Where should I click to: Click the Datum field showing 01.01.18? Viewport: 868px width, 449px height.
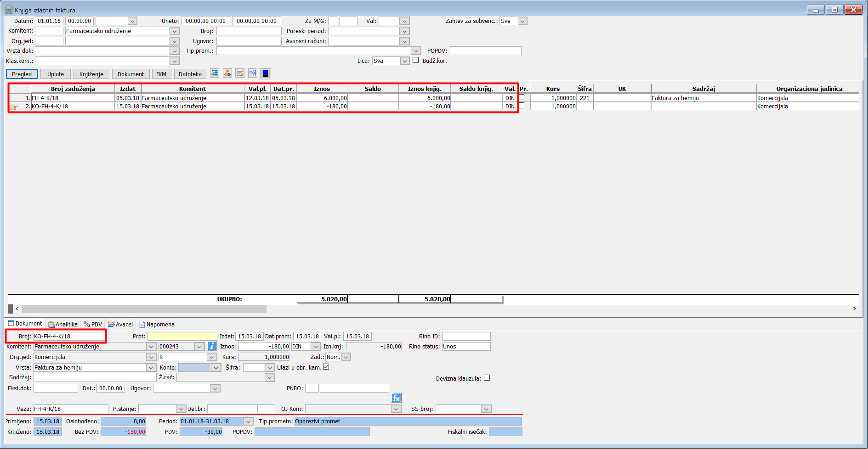coord(49,21)
